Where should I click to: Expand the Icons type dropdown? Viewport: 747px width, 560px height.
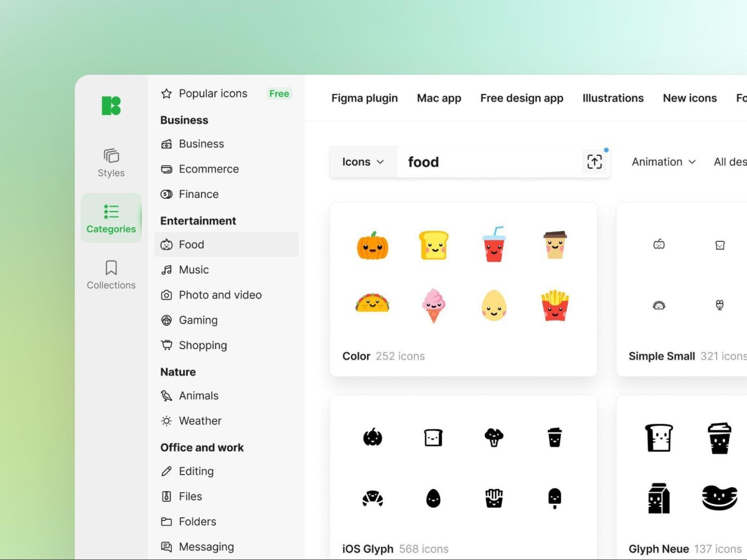[x=363, y=162]
